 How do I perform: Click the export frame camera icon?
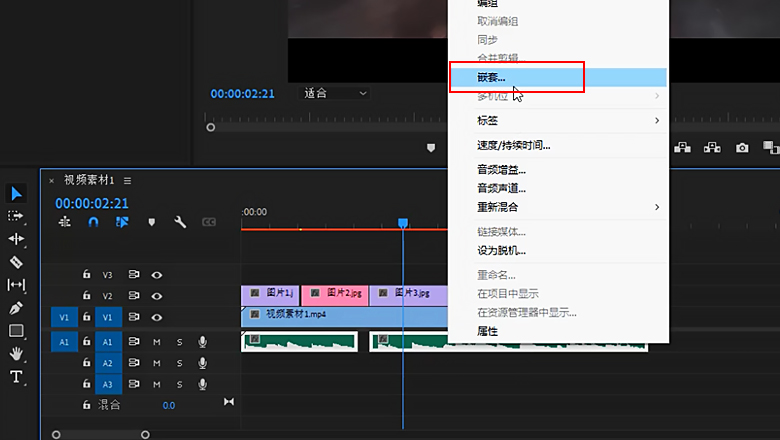742,148
